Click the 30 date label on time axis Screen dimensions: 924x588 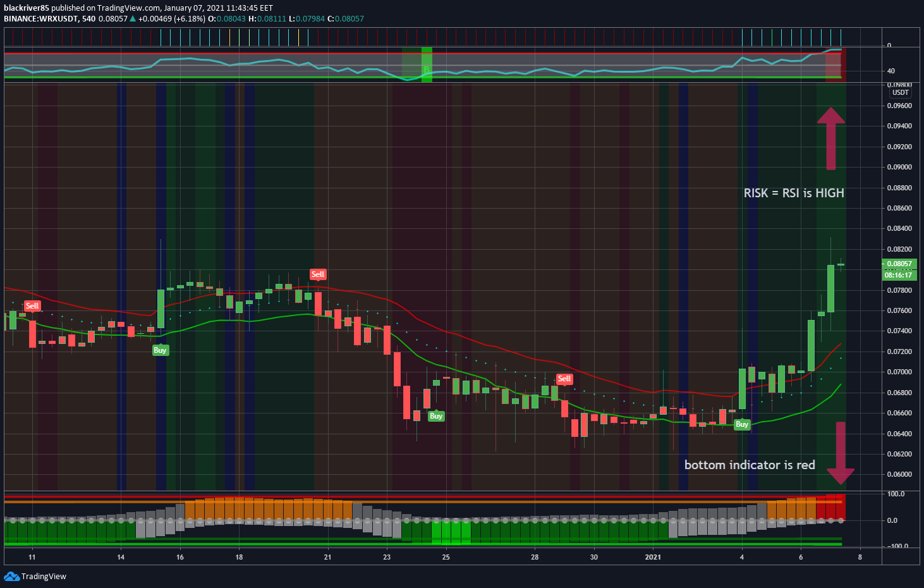click(x=594, y=557)
